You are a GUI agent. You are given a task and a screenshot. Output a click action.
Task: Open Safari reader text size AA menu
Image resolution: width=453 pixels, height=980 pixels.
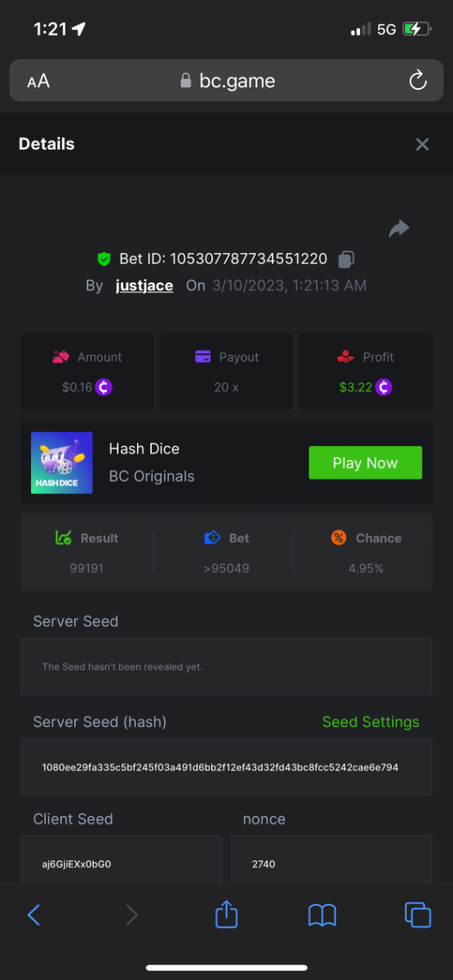click(x=38, y=81)
